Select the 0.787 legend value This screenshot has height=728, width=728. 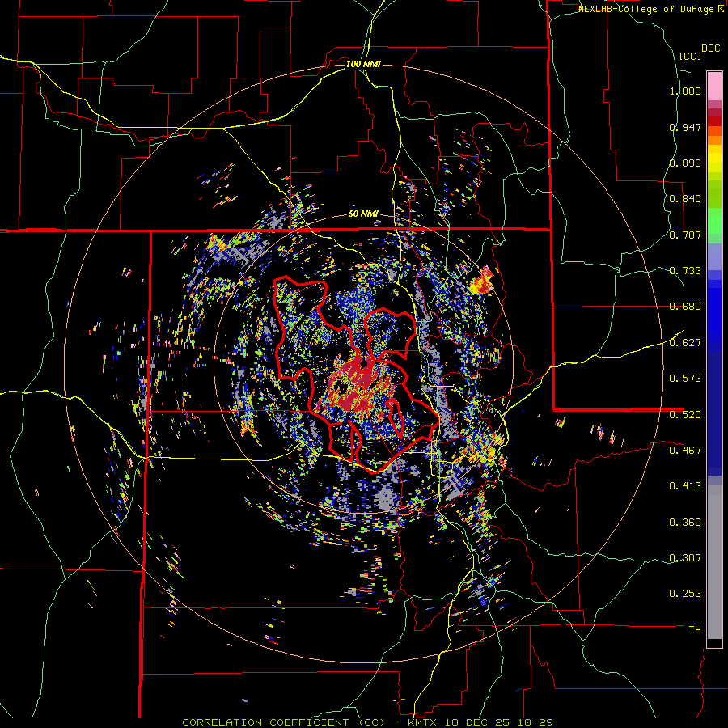tap(685, 235)
